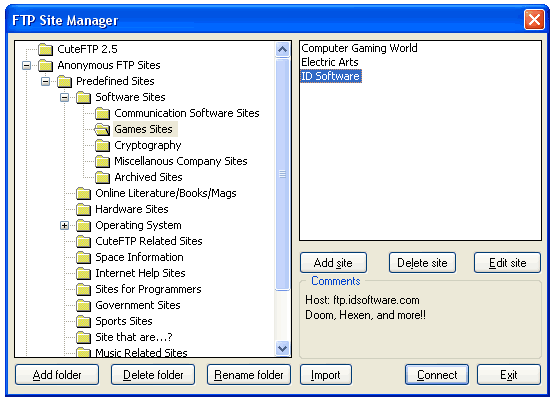The width and height of the screenshot is (557, 403).
Task: Click the Import button
Action: 326,375
